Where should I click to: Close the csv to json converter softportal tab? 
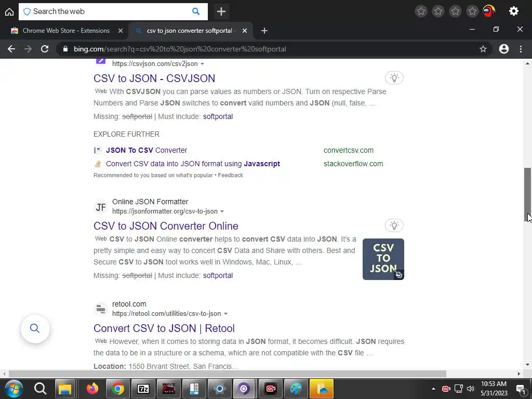coord(245,31)
